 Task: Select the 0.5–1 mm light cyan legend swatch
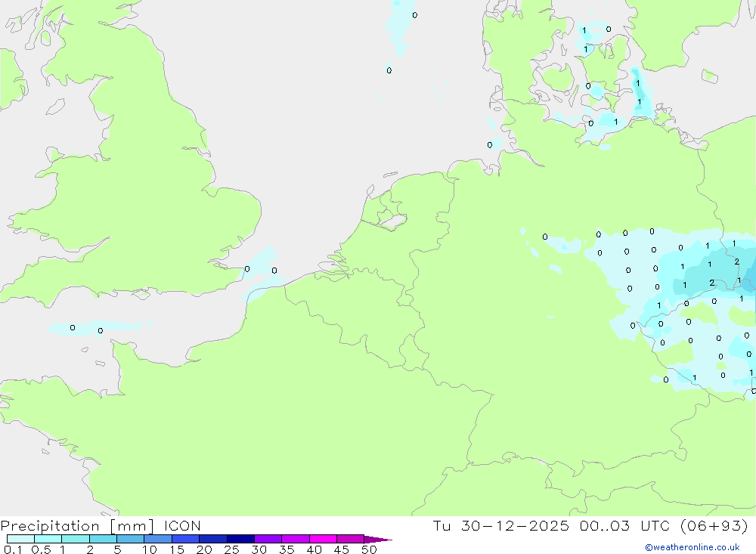pos(48,539)
